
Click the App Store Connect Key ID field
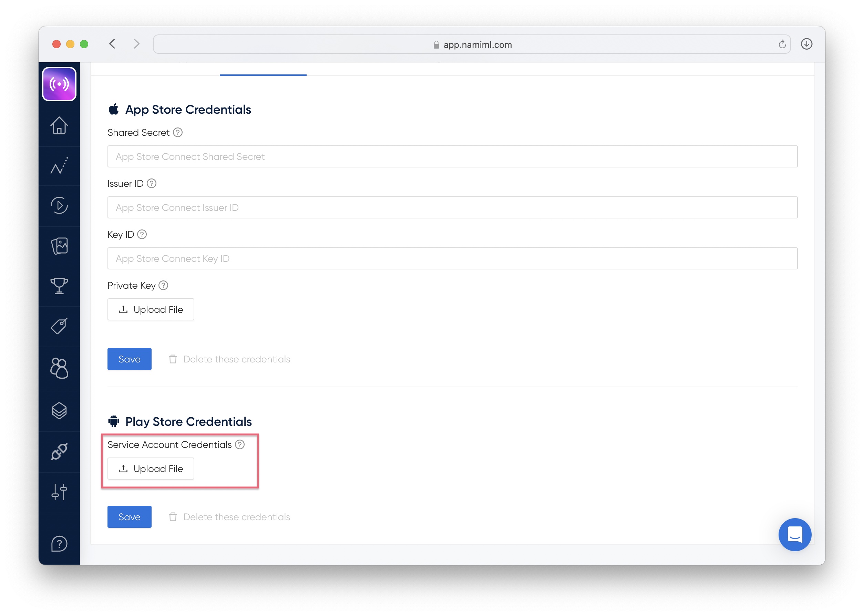(x=452, y=259)
